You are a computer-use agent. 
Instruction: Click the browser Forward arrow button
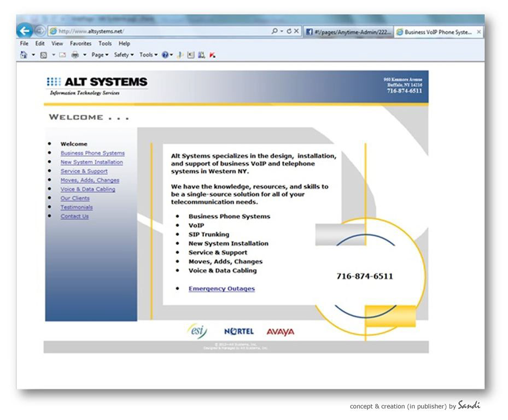tap(39, 31)
